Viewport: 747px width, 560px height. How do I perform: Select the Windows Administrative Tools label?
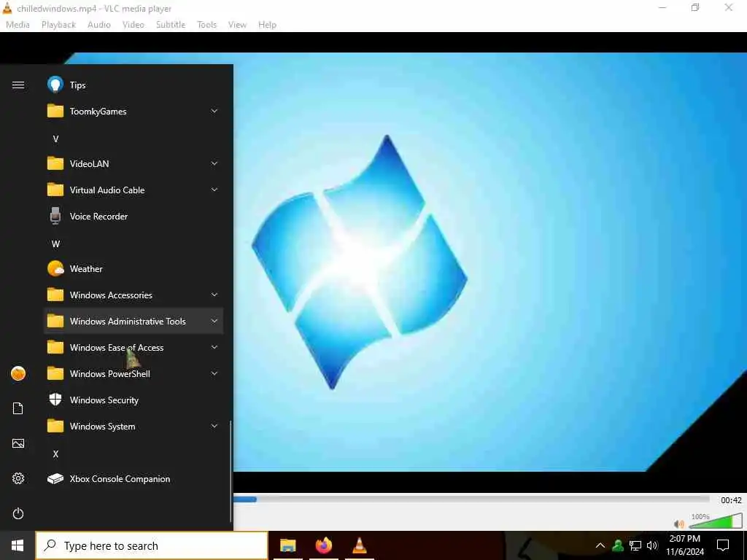point(128,322)
